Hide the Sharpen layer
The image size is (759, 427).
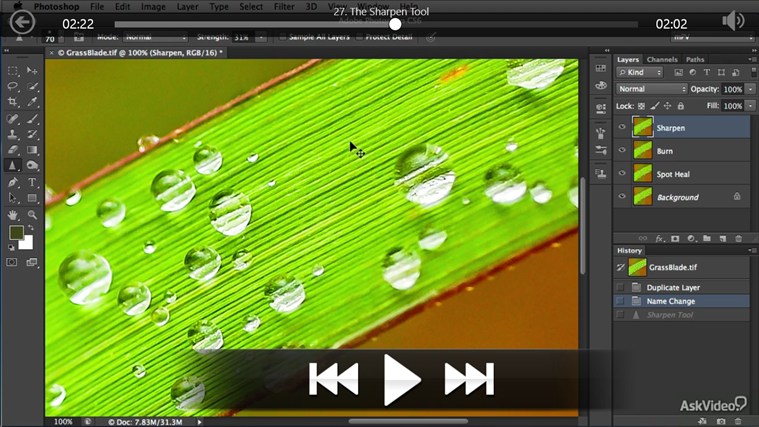click(x=622, y=127)
